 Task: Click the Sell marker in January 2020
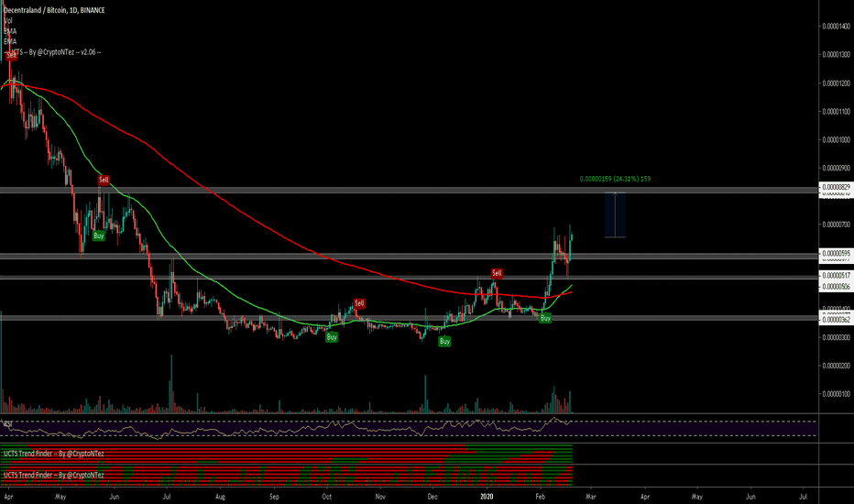[x=496, y=273]
